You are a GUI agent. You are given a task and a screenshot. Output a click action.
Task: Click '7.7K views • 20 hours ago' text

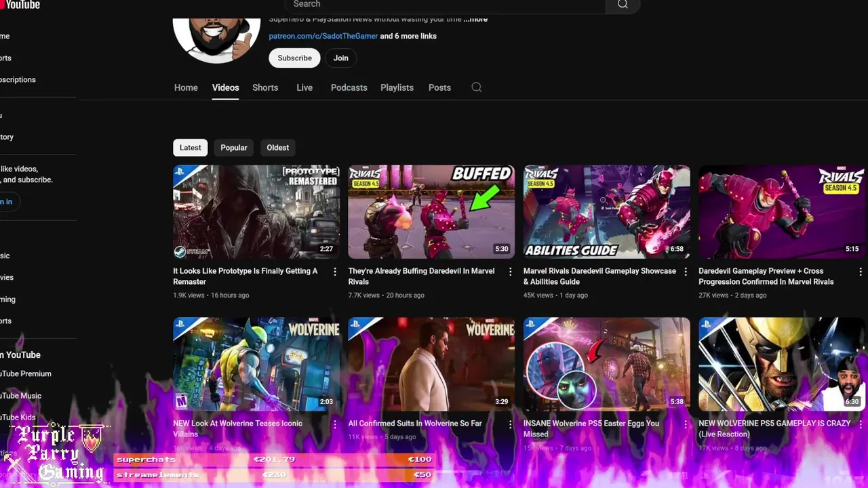[x=387, y=296]
